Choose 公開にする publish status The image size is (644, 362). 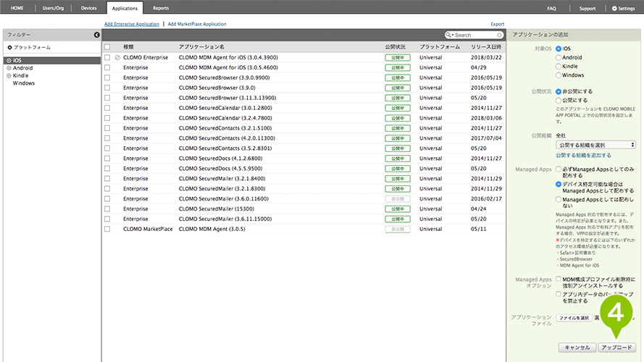tap(559, 101)
